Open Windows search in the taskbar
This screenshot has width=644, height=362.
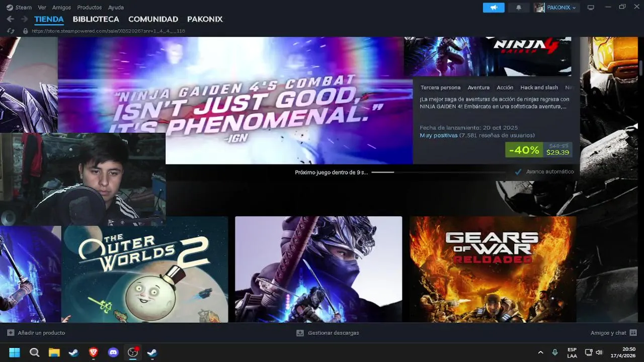pyautogui.click(x=34, y=352)
